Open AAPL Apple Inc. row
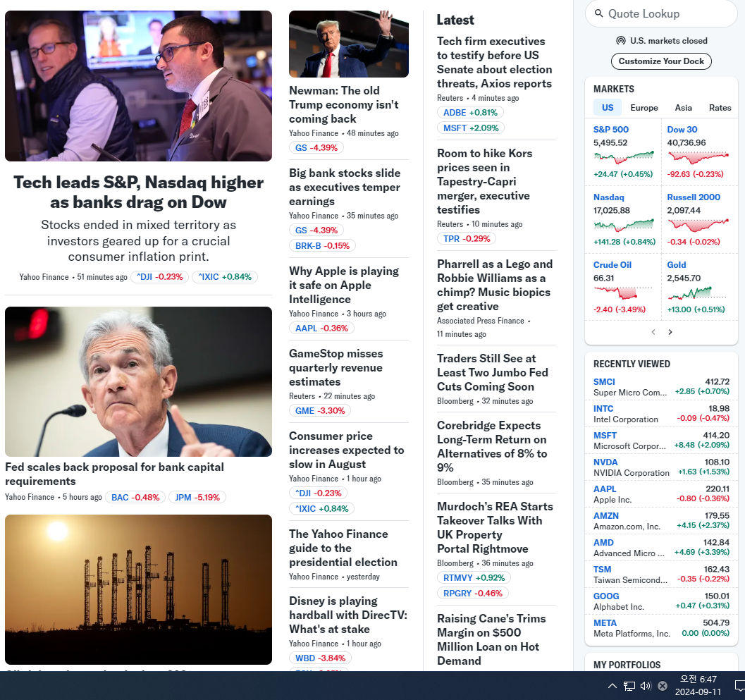Screen dimensions: 745x700 coord(661,494)
